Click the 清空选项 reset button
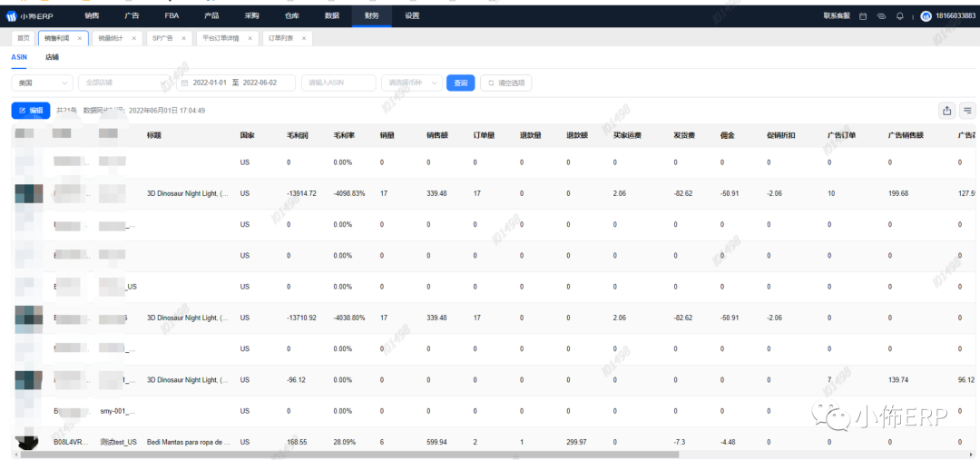Viewport: 980px width, 460px height. (x=505, y=83)
